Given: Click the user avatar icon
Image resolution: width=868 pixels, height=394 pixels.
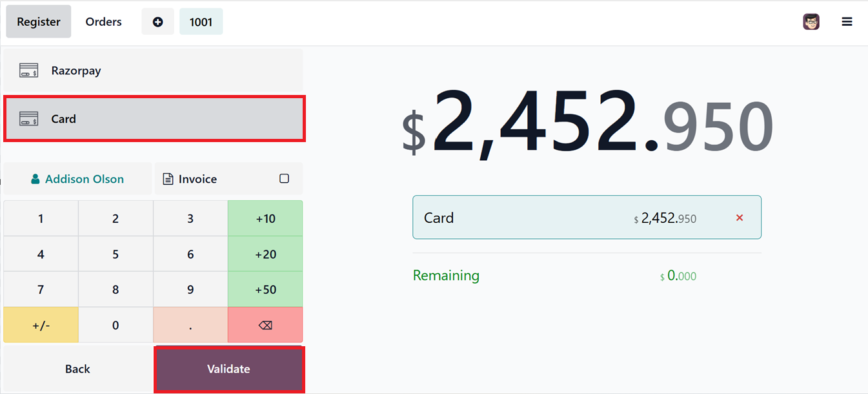Looking at the screenshot, I should pyautogui.click(x=811, y=22).
